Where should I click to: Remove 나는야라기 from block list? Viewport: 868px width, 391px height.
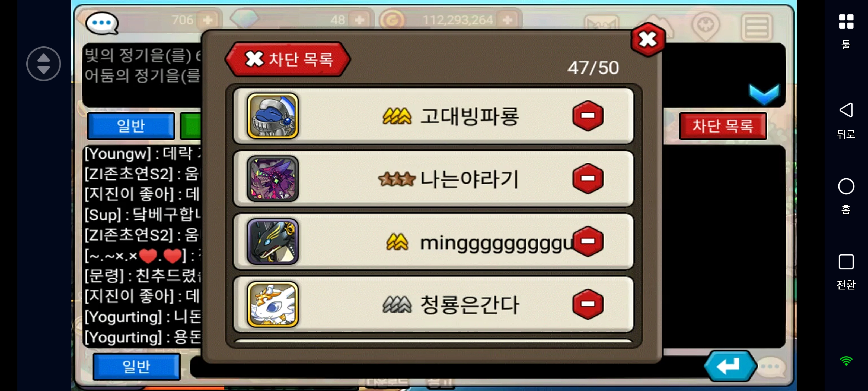click(588, 178)
